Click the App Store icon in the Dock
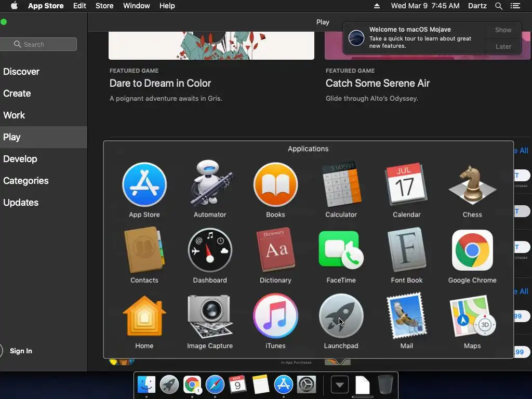 click(x=283, y=384)
